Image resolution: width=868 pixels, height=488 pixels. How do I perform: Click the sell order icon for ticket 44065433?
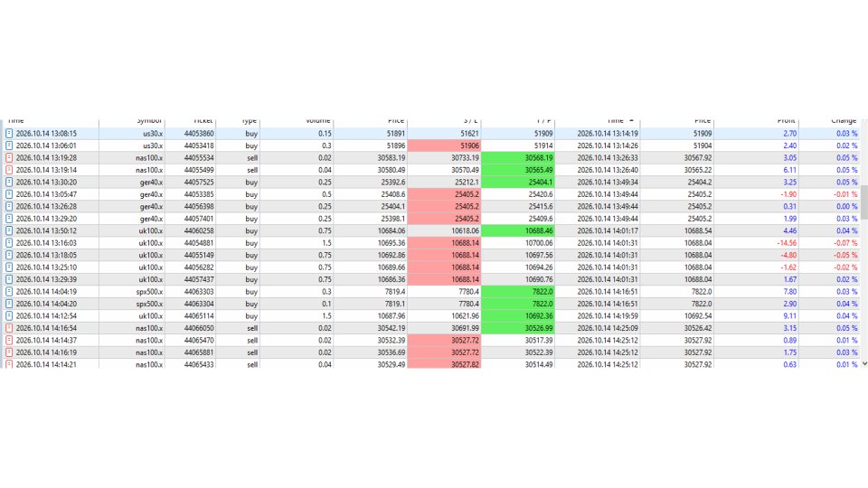coord(9,364)
